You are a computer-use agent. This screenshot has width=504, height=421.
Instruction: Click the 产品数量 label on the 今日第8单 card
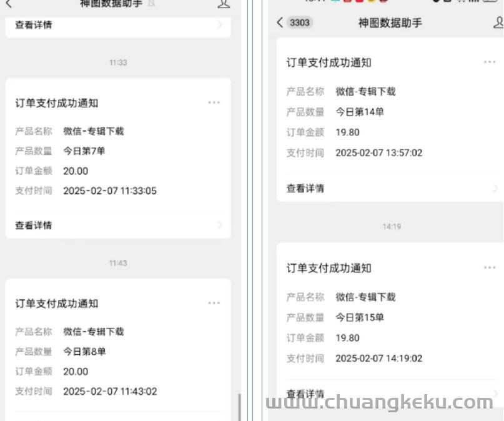[34, 352]
